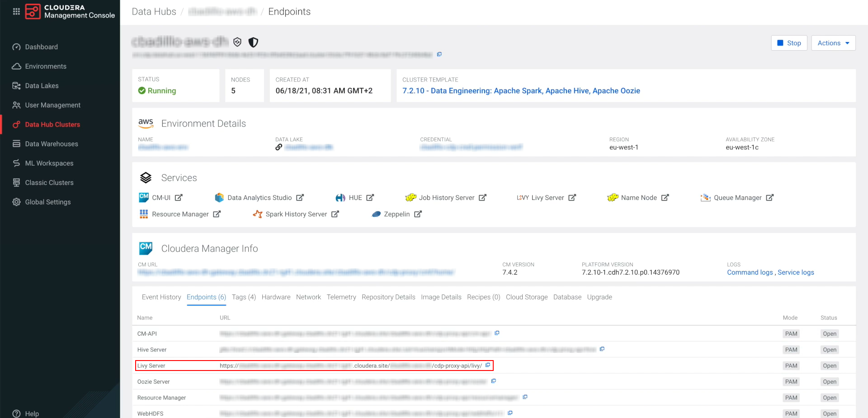Viewport: 868px width, 418px height.
Task: Click the Data Lake link icon
Action: [279, 147]
